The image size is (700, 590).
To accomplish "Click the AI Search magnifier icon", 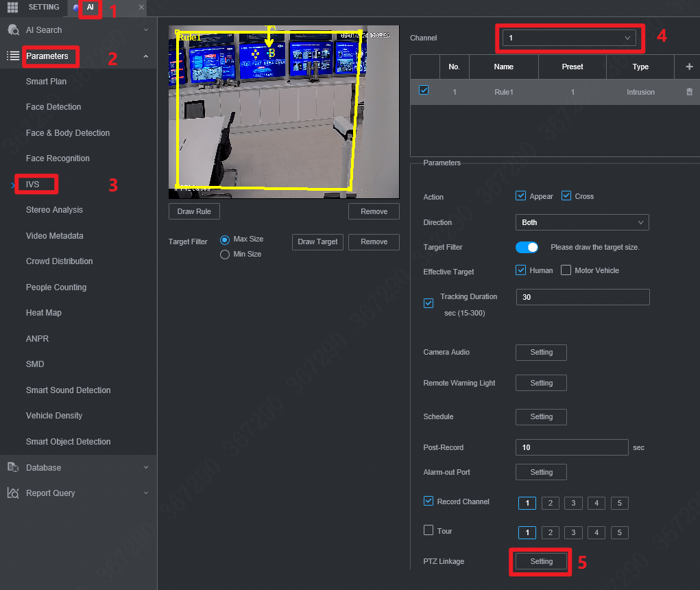I will click(14, 30).
